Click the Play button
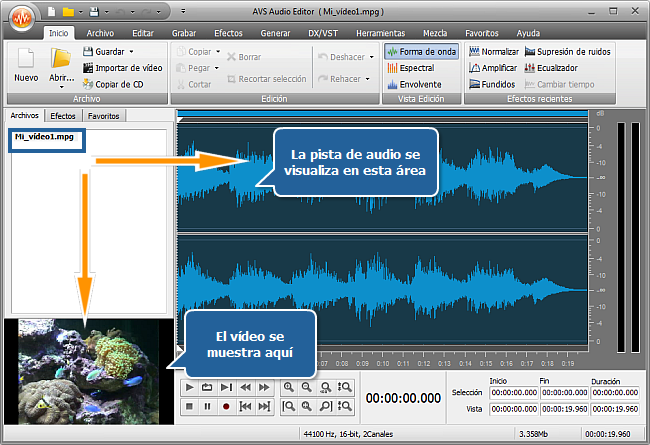 (x=189, y=387)
